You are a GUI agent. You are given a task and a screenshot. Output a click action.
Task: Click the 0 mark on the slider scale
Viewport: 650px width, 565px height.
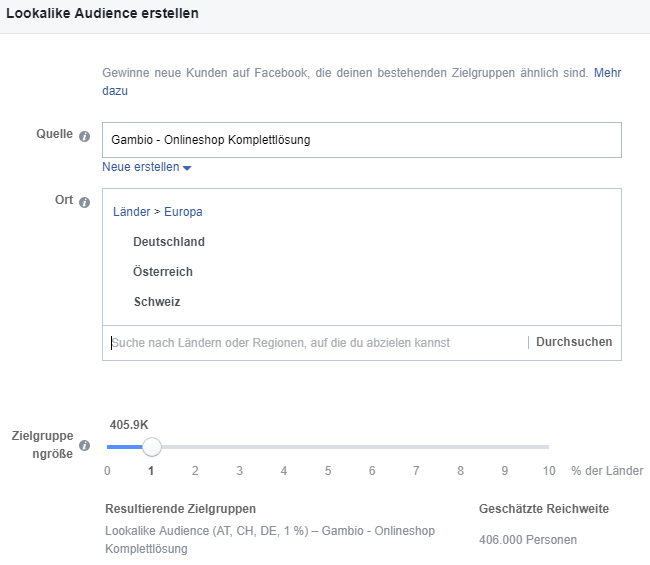coord(107,470)
